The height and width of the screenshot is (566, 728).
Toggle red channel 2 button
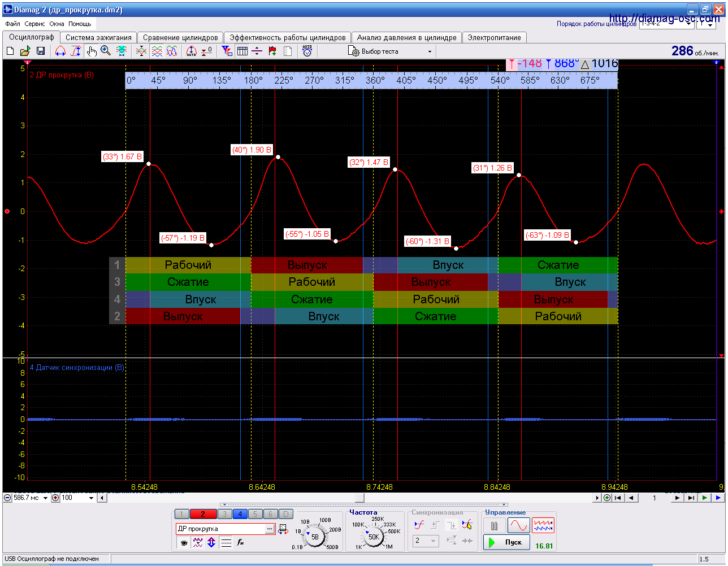[x=203, y=514]
